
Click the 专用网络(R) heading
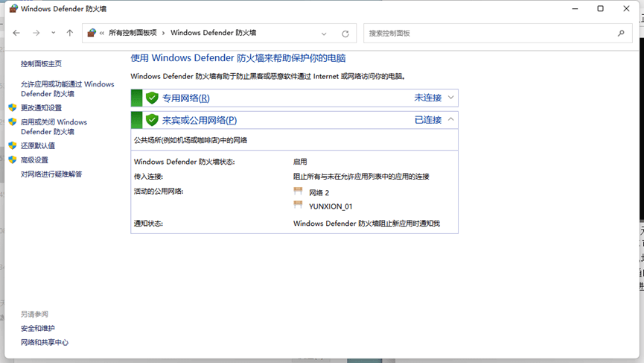point(185,98)
